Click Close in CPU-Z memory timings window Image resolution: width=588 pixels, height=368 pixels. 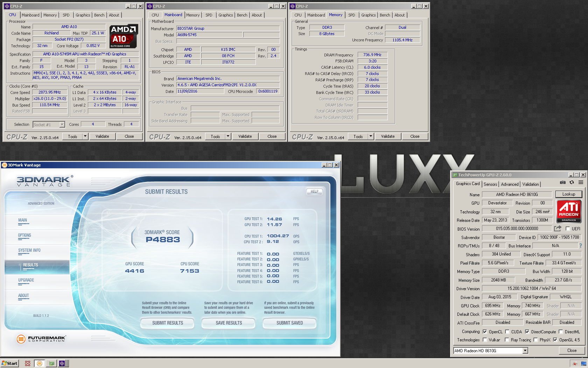coord(415,136)
